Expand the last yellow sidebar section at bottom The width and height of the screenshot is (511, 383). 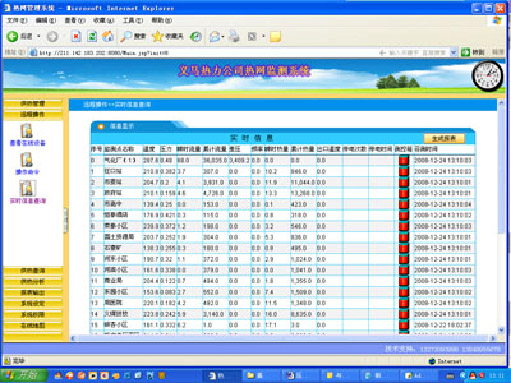[x=33, y=325]
